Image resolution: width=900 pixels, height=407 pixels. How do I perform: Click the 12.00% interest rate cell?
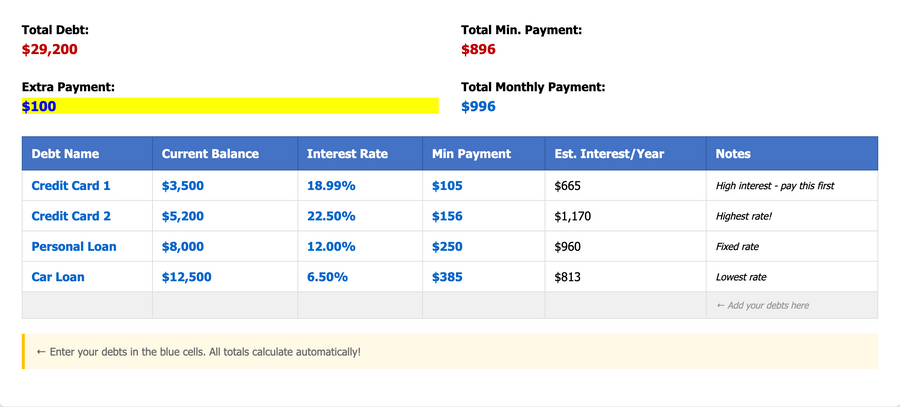(x=360, y=247)
